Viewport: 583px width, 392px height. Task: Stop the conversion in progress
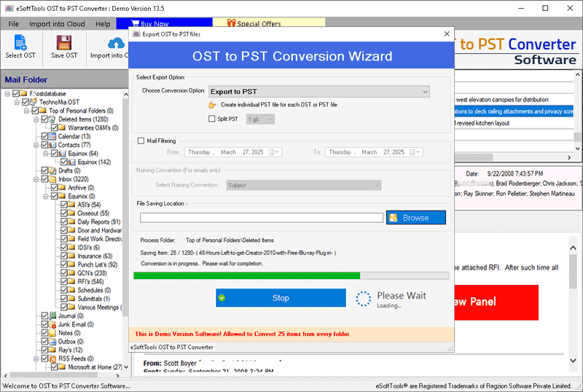281,298
